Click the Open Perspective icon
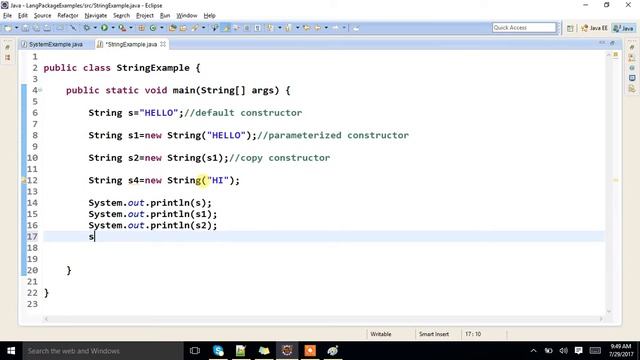The height and width of the screenshot is (360, 640). coord(570,28)
